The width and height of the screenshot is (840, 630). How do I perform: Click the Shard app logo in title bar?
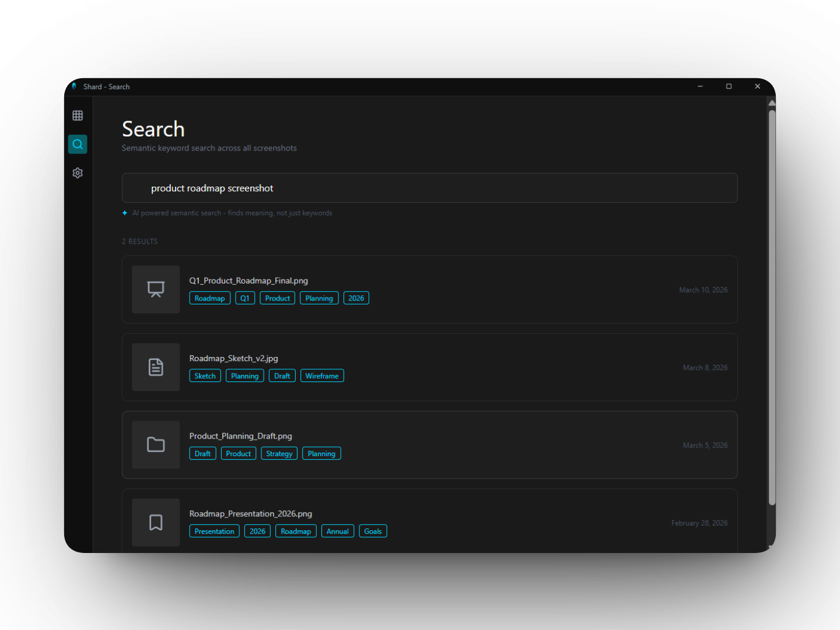pyautogui.click(x=74, y=86)
